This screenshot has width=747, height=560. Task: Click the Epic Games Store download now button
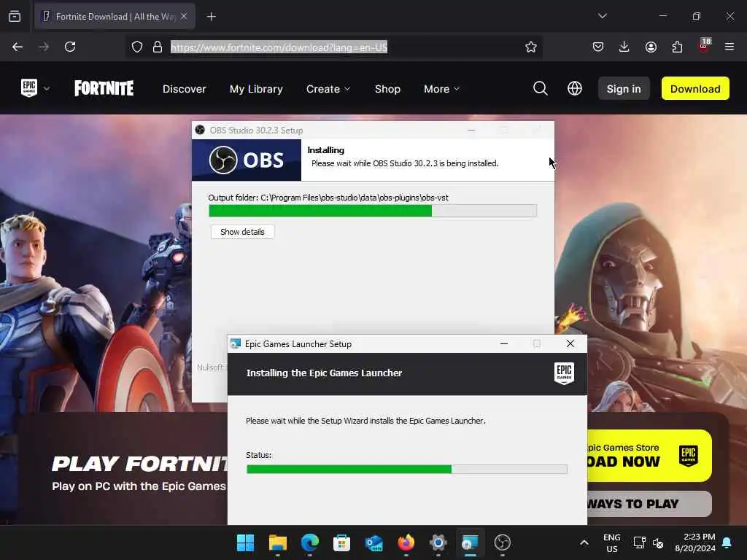click(x=649, y=456)
